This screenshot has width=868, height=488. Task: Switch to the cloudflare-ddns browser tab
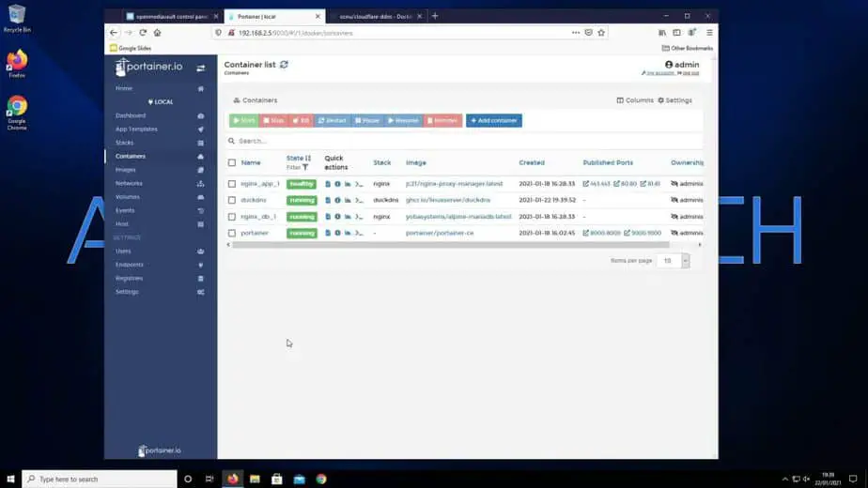pyautogui.click(x=375, y=16)
